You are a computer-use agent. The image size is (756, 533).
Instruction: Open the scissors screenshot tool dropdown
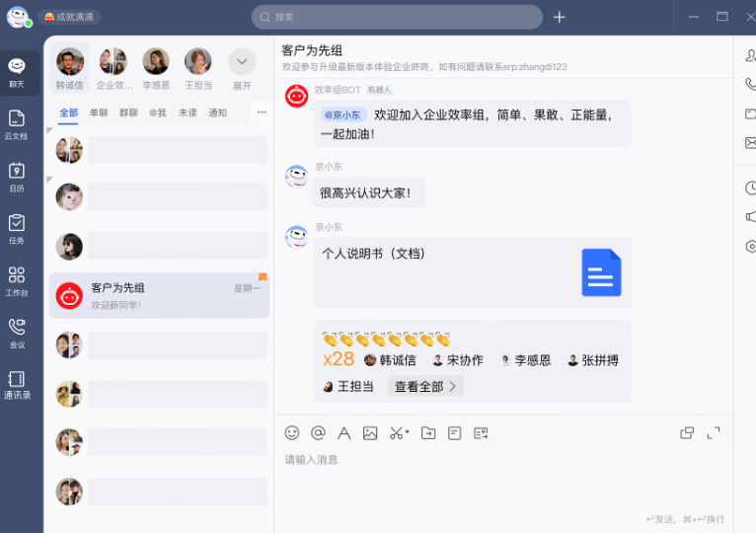[x=399, y=432]
